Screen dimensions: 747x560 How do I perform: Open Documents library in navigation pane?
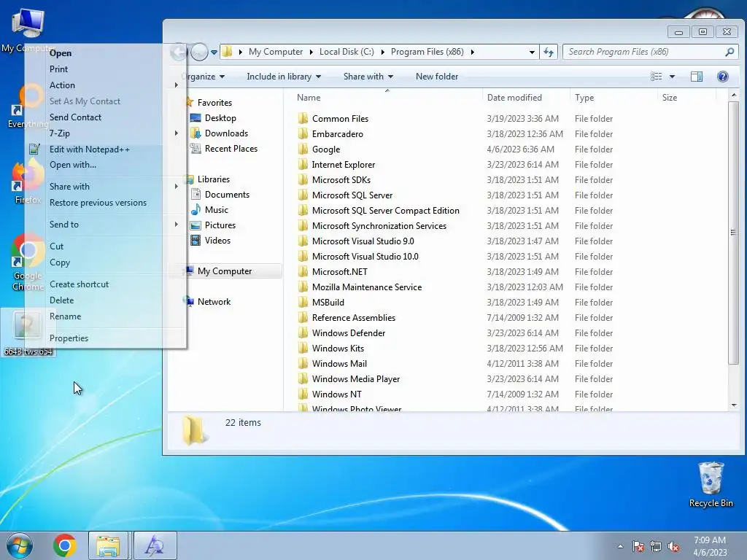pyautogui.click(x=228, y=194)
